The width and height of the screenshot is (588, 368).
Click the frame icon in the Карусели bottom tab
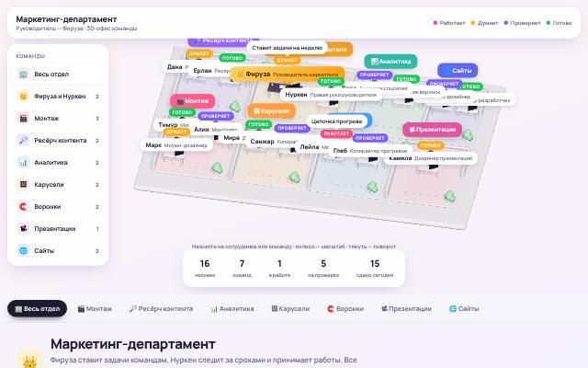[x=275, y=309]
